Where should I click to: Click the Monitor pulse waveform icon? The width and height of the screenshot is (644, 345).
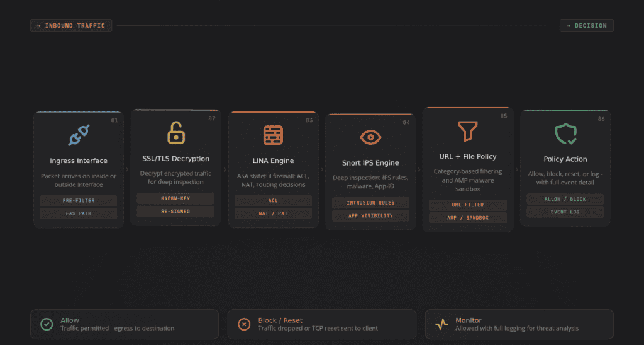(x=441, y=324)
